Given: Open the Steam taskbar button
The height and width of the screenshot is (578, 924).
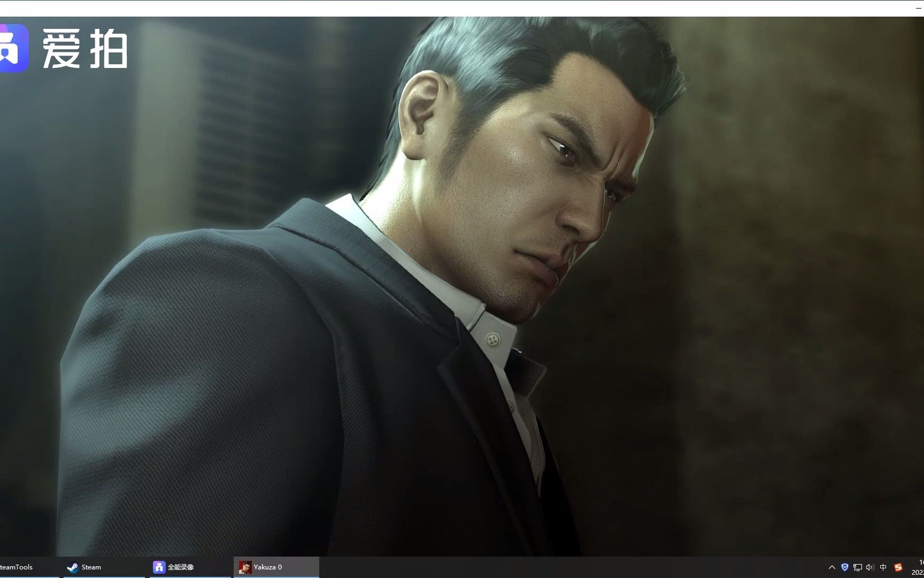Looking at the screenshot, I should (104, 567).
